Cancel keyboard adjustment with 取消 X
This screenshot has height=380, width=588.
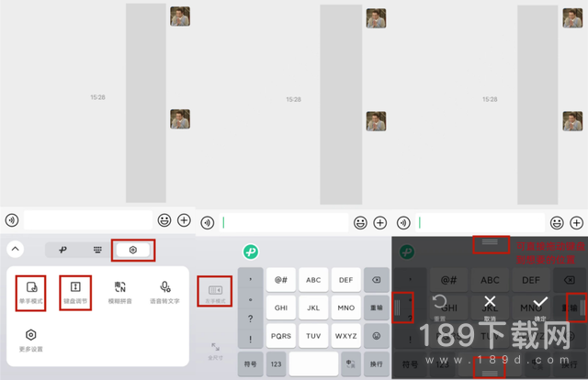pyautogui.click(x=490, y=307)
